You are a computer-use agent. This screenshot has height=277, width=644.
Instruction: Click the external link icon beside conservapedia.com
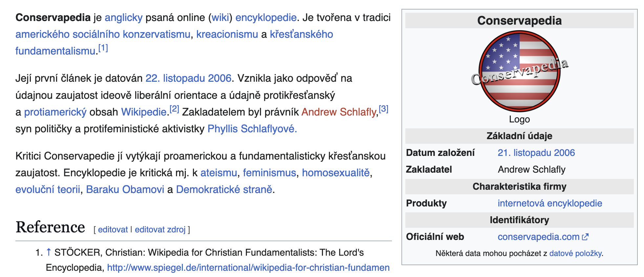coord(585,237)
